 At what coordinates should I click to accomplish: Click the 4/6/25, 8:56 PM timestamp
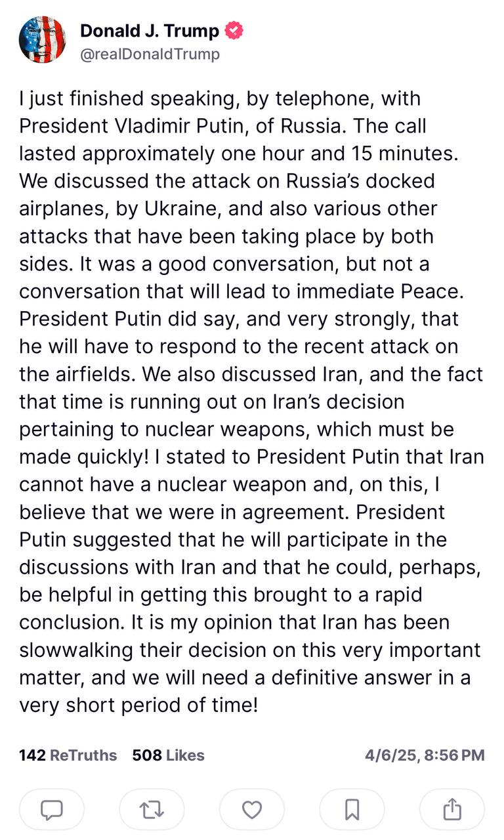(x=425, y=755)
